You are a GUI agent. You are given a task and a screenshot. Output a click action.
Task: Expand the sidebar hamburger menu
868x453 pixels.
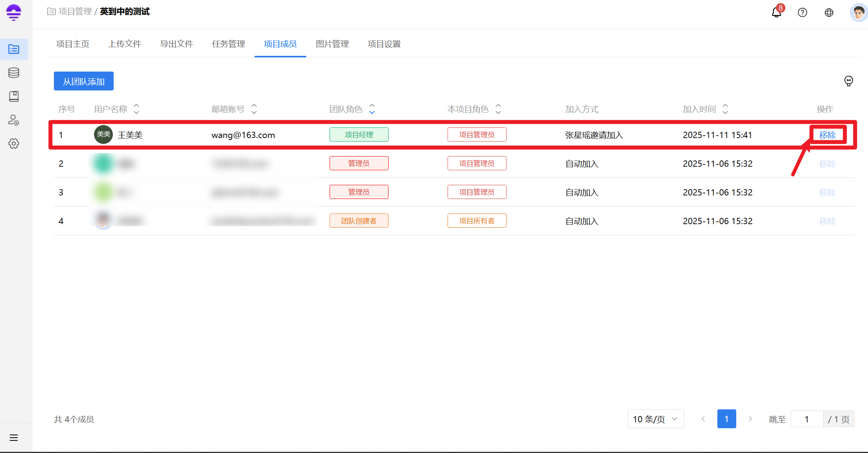tap(14, 438)
